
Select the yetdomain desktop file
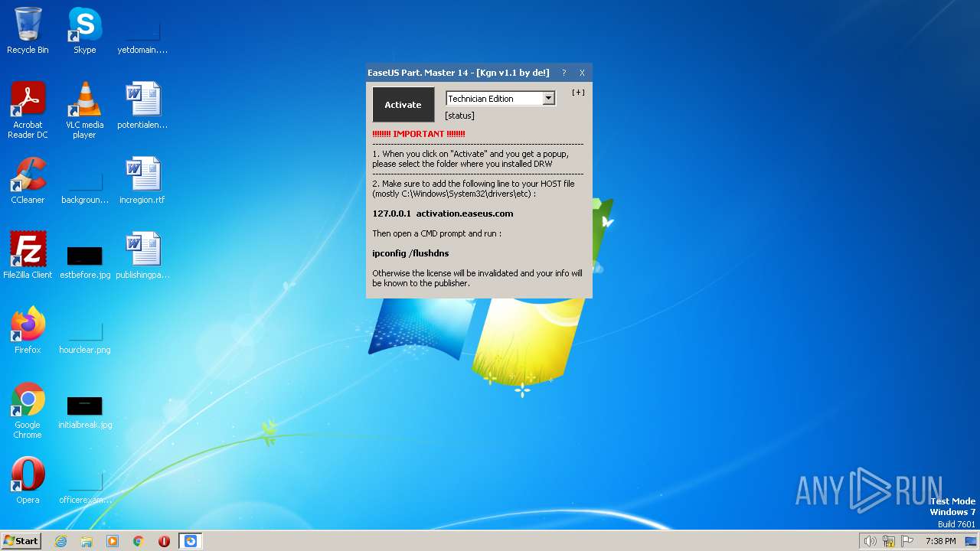[x=142, y=34]
